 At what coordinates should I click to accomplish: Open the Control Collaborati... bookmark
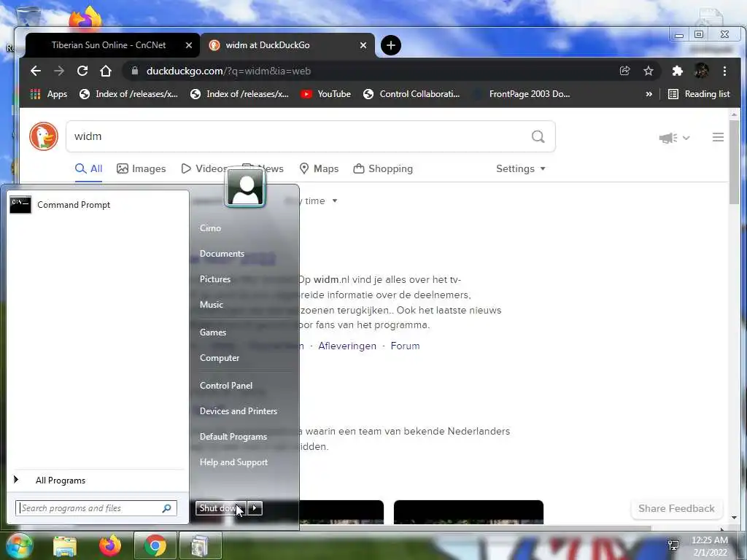pos(411,94)
